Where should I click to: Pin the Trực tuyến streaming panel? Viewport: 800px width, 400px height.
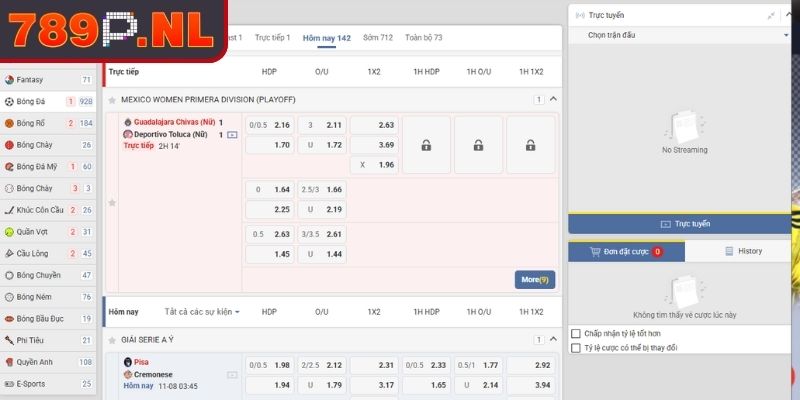771,16
